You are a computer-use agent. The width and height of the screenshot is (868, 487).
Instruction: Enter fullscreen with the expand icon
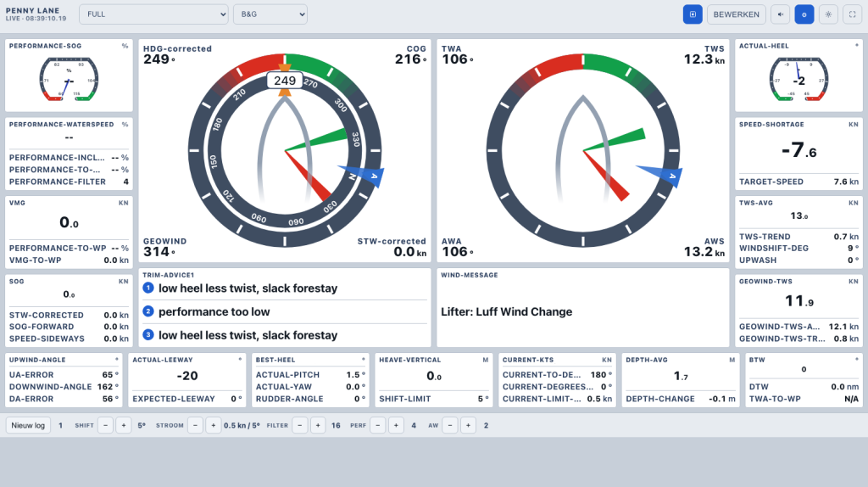[853, 14]
